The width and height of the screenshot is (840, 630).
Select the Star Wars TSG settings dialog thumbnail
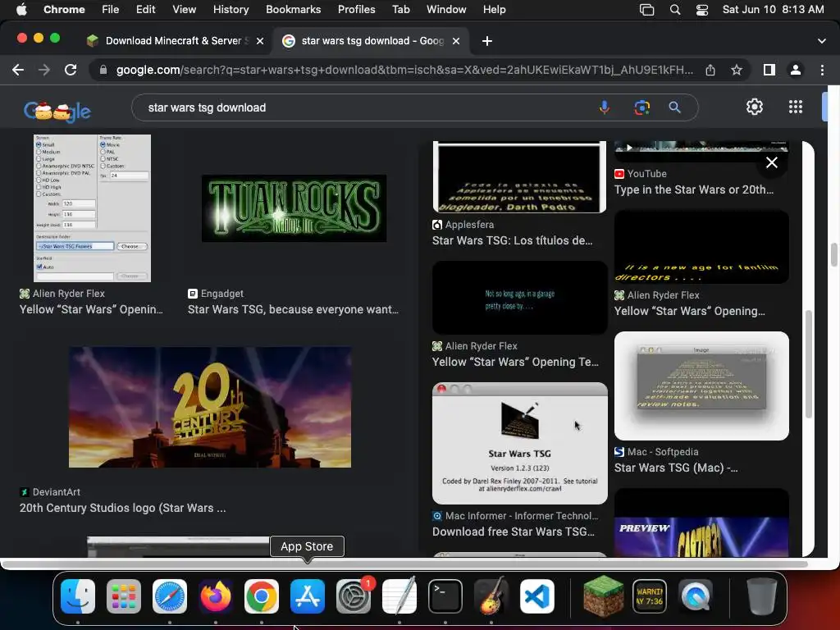92,208
